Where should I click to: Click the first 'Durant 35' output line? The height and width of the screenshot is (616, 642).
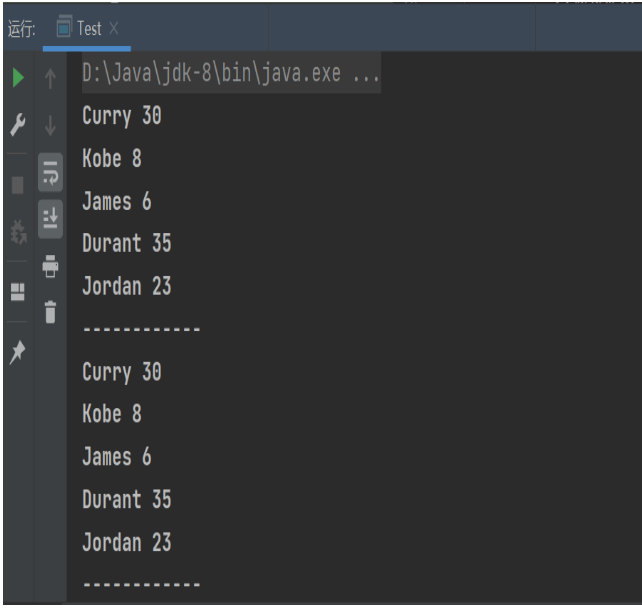[x=127, y=243]
